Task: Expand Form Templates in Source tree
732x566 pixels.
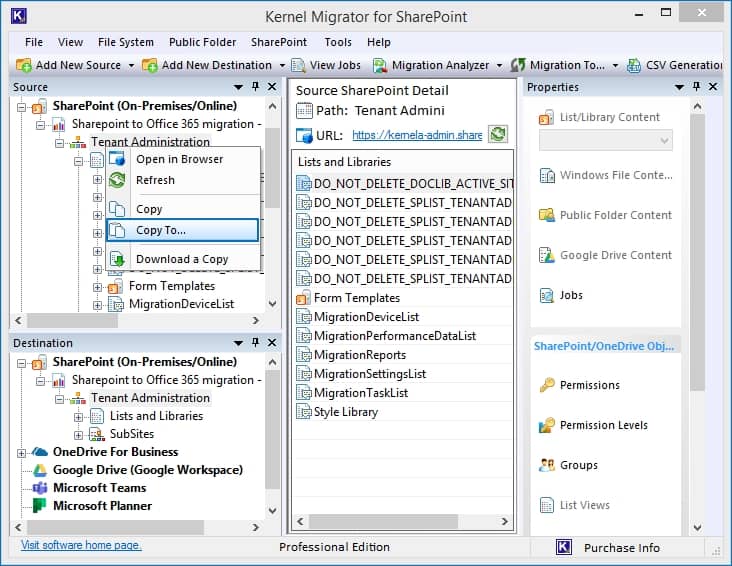Action: [97, 287]
